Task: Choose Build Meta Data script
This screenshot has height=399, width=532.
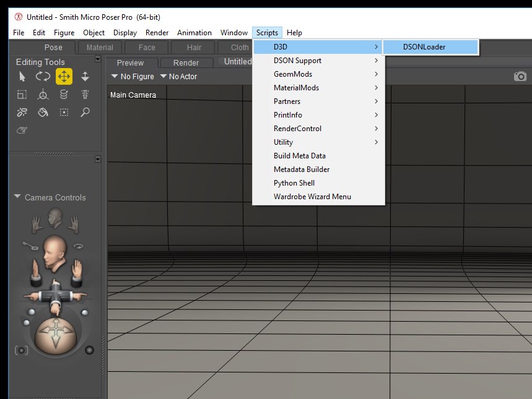Action: (318, 156)
